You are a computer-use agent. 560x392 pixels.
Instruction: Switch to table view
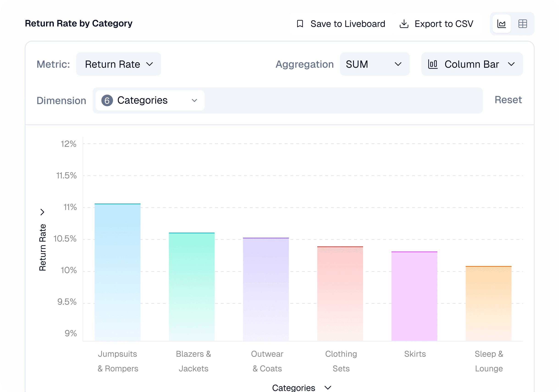522,24
